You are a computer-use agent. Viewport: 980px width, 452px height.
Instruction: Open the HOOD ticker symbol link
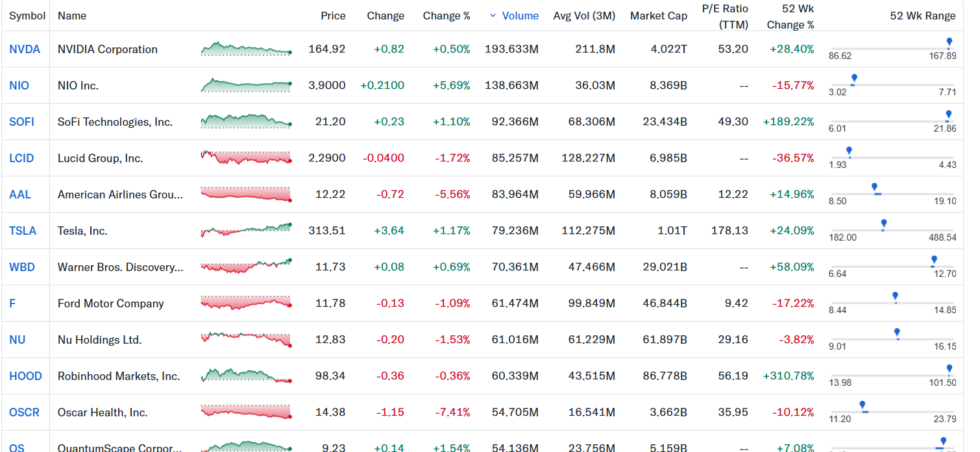point(25,376)
